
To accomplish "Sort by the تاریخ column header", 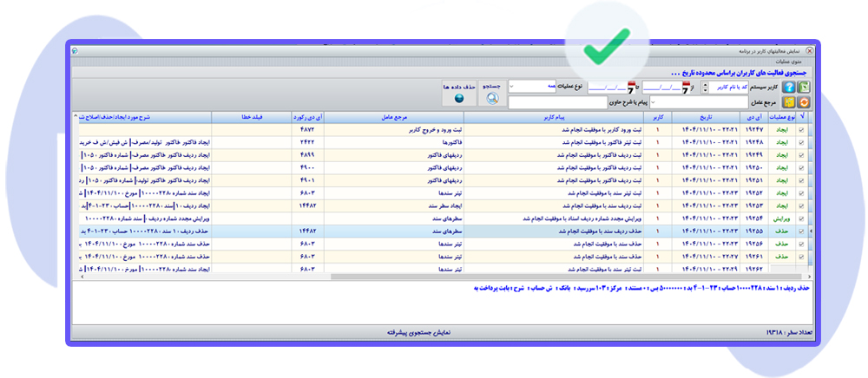I will point(707,116).
